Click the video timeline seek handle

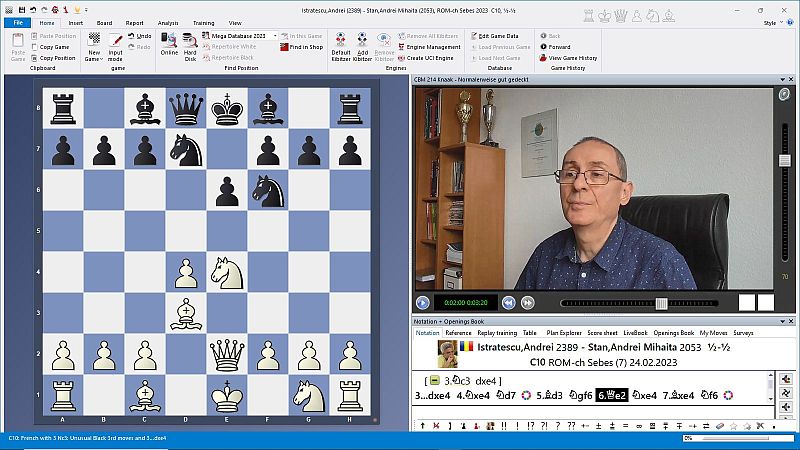pyautogui.click(x=661, y=303)
